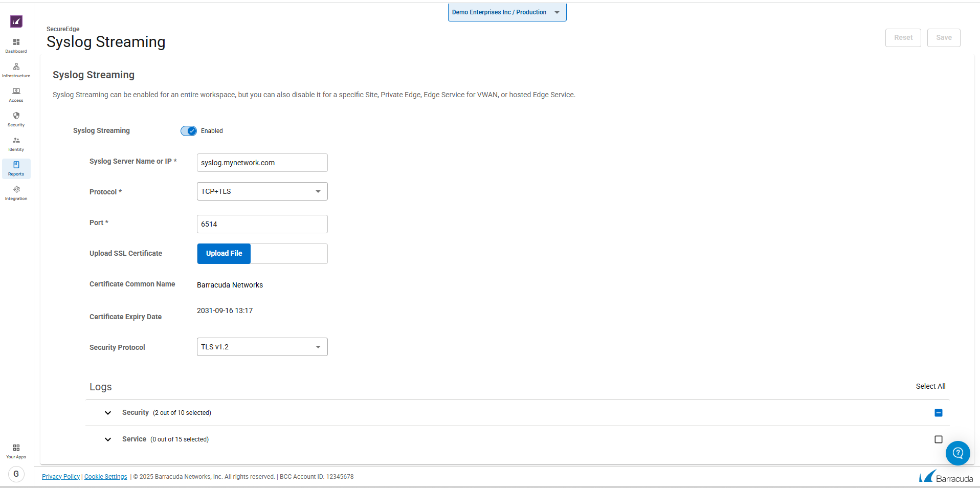The width and height of the screenshot is (980, 488).
Task: Check the Service logs checkbox
Action: point(938,439)
